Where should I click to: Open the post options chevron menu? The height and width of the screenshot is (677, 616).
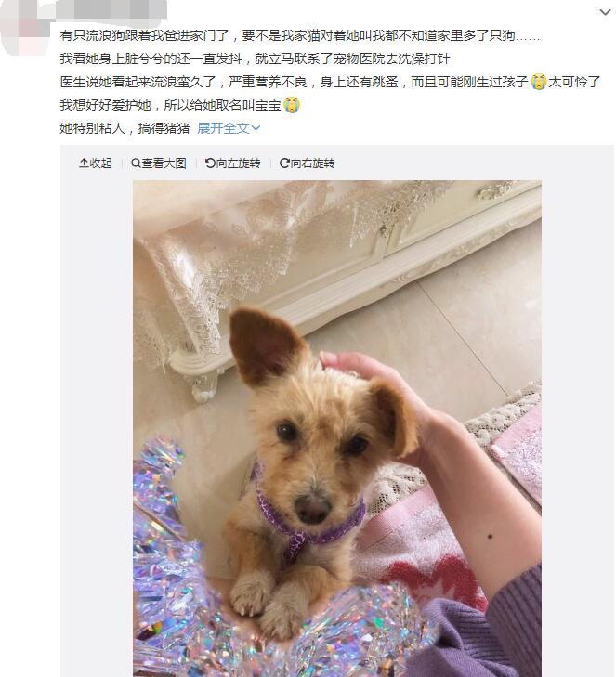point(605,12)
